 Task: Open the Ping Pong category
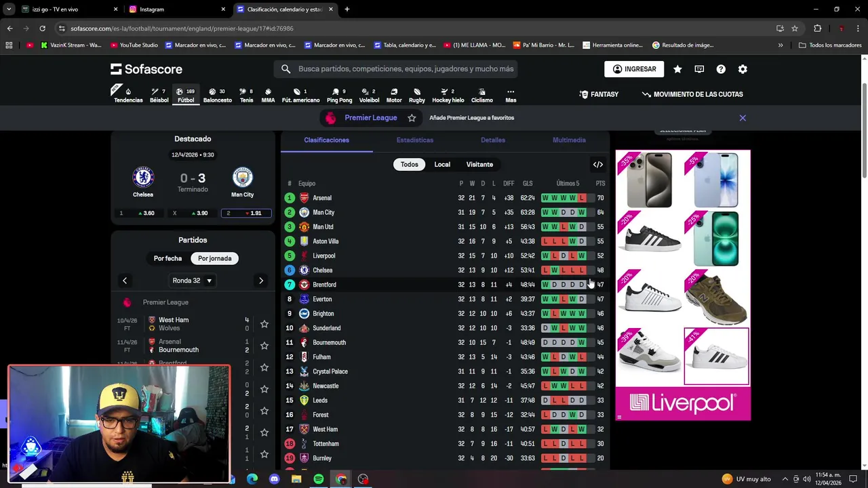339,96
